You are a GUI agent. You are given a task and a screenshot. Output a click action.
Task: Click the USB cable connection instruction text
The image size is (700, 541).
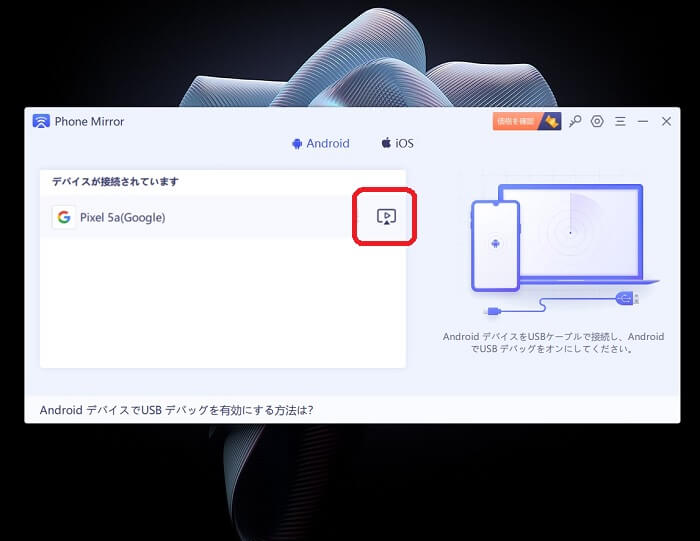(553, 342)
